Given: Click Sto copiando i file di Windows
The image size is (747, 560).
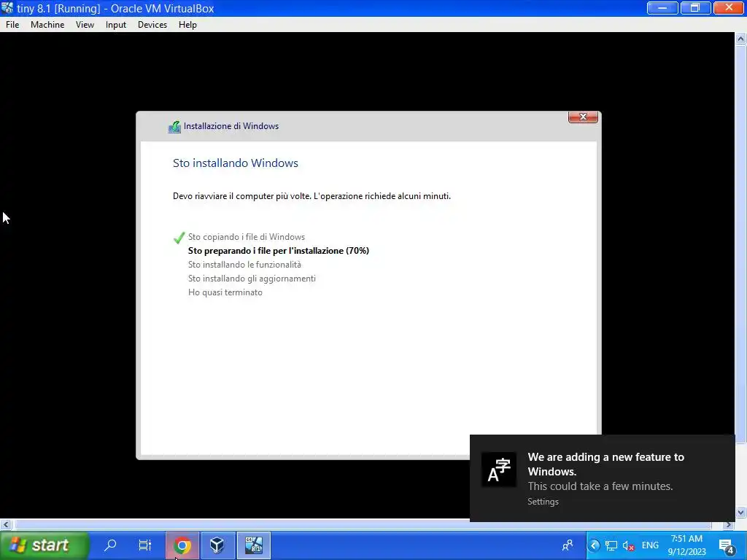Looking at the screenshot, I should [247, 237].
